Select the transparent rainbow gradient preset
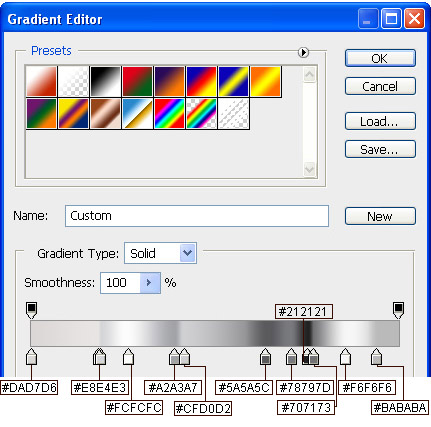The height and width of the screenshot is (427, 431). click(201, 113)
